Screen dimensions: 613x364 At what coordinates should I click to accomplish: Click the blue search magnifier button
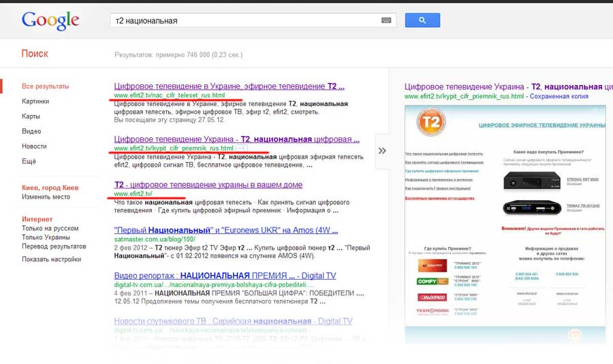click(x=422, y=20)
